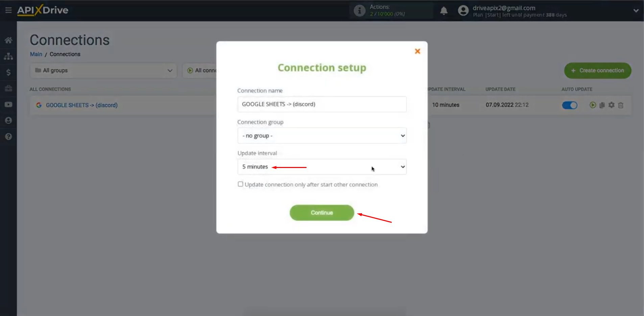
Task: Open the profile icon in the sidebar
Action: point(8,120)
